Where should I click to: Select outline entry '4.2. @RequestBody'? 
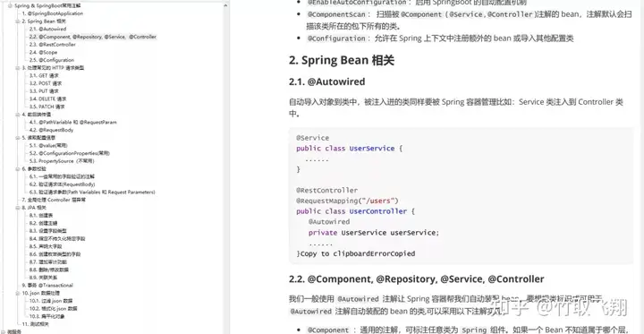point(51,130)
